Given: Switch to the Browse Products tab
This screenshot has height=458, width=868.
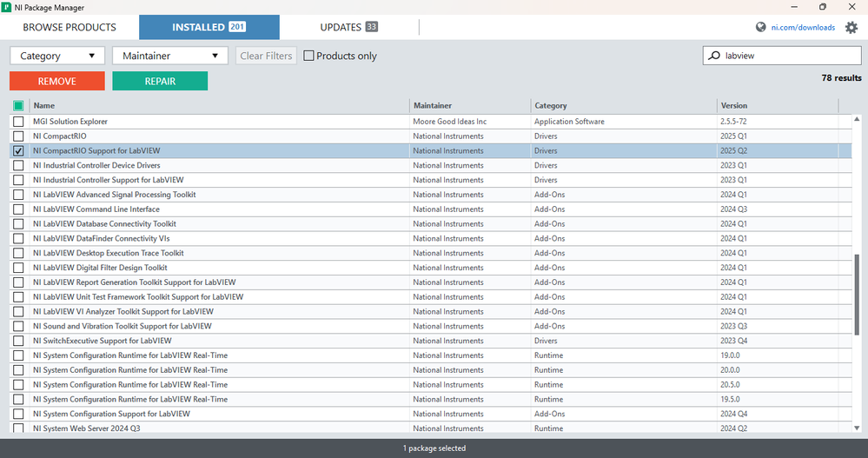Looking at the screenshot, I should (70, 27).
